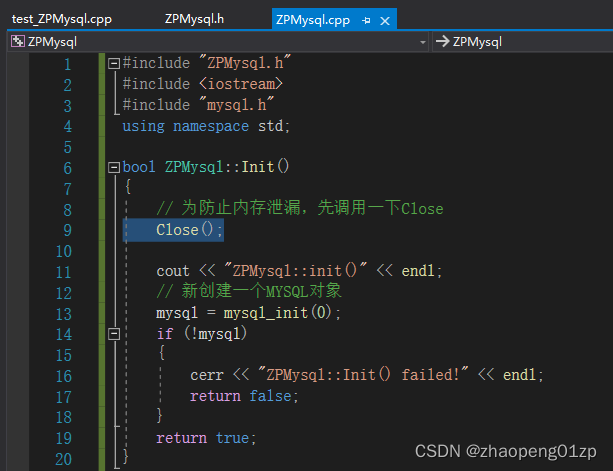Click the cout ZPMysql::init() line

pyautogui.click(x=299, y=271)
